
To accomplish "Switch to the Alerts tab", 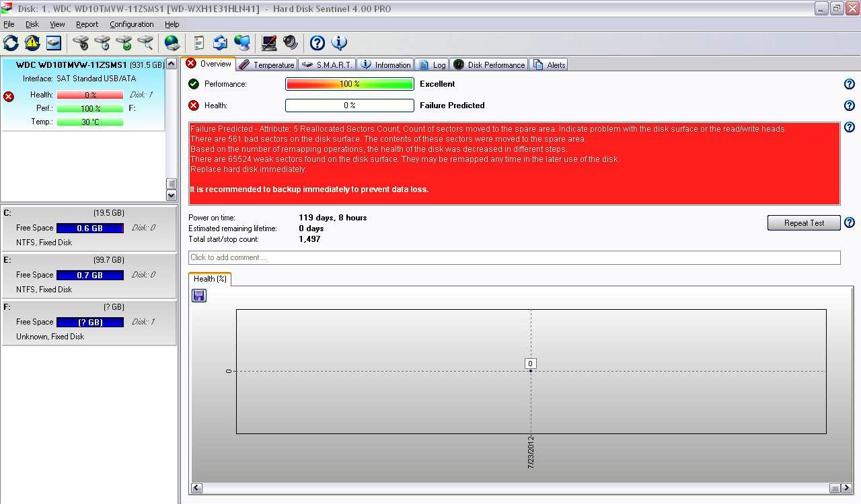I will [x=549, y=65].
